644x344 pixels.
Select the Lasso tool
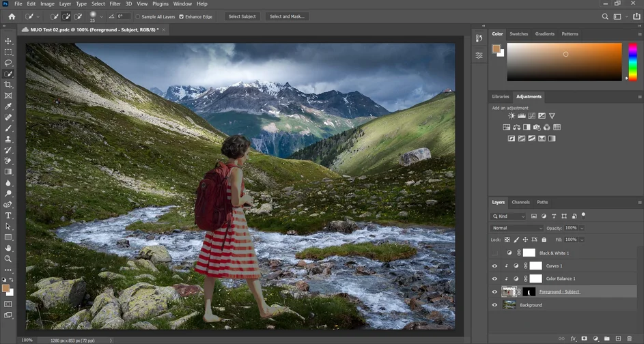[8, 63]
